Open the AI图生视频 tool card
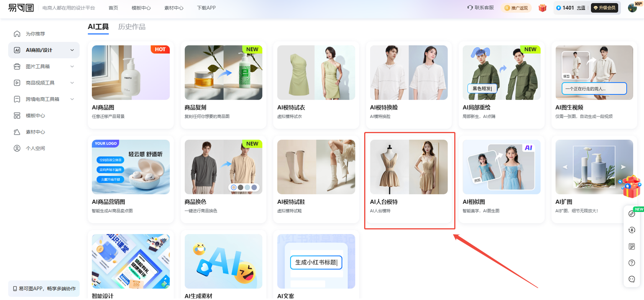Screen dimensions: 644x300 tap(595, 85)
